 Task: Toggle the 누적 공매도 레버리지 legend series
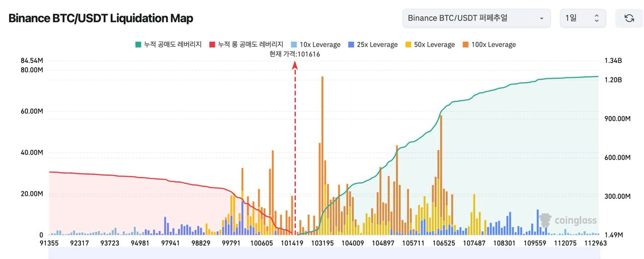[x=169, y=44]
